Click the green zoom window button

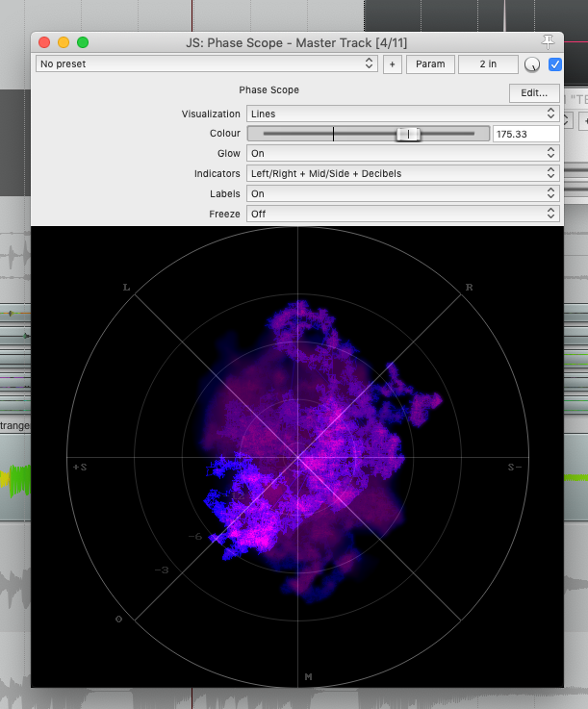[x=83, y=42]
